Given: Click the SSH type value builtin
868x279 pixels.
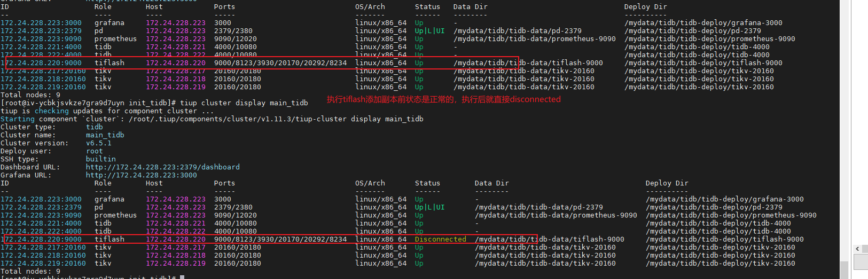Looking at the screenshot, I should click(100, 159).
